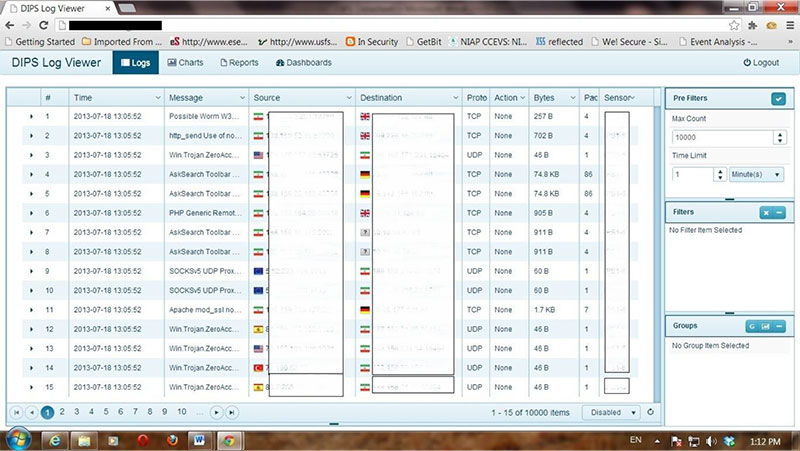The height and width of the screenshot is (451, 800).
Task: Click the browser back arrow
Action: (10, 26)
